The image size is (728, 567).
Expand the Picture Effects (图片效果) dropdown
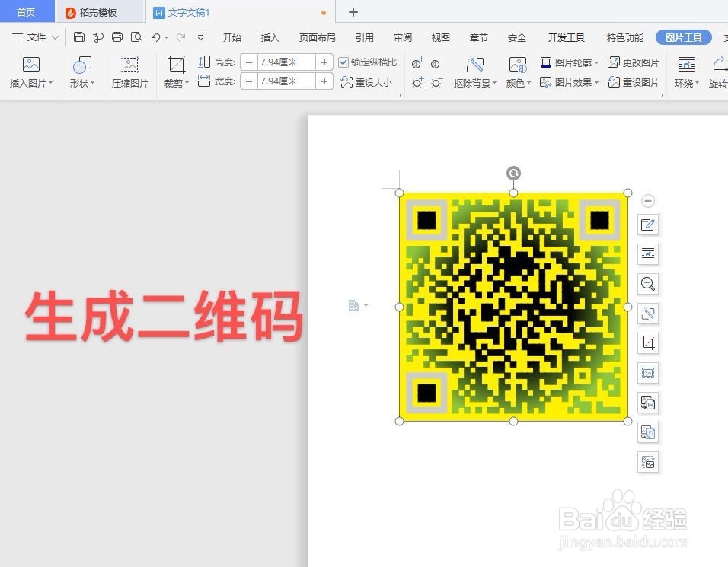[596, 83]
